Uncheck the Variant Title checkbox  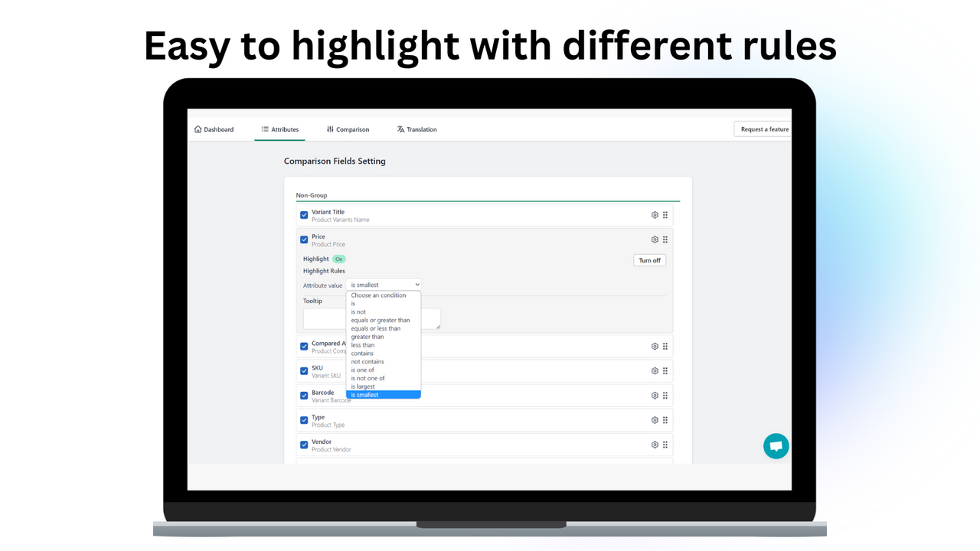pyautogui.click(x=304, y=215)
